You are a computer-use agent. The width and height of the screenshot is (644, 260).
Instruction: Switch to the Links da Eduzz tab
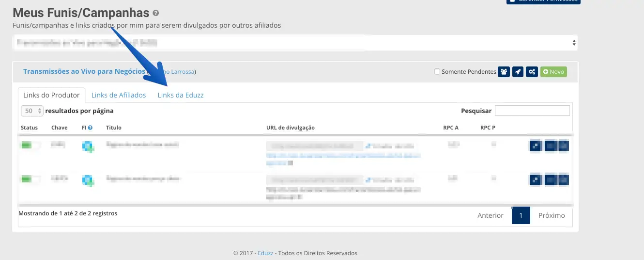pos(181,95)
